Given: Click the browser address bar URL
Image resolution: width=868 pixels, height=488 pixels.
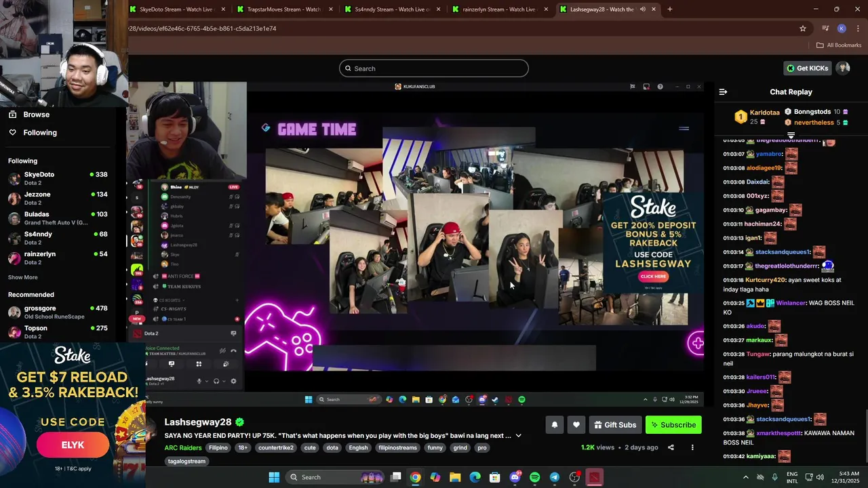Looking at the screenshot, I should point(202,28).
